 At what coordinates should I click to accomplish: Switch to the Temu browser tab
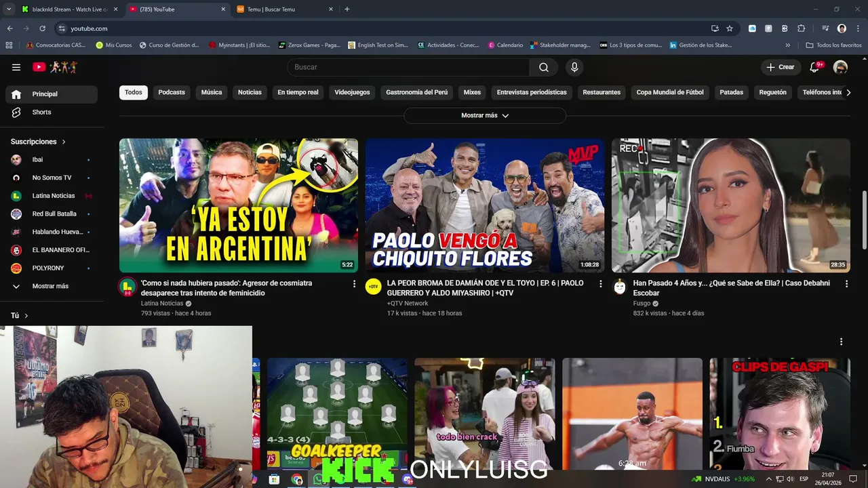click(x=283, y=9)
